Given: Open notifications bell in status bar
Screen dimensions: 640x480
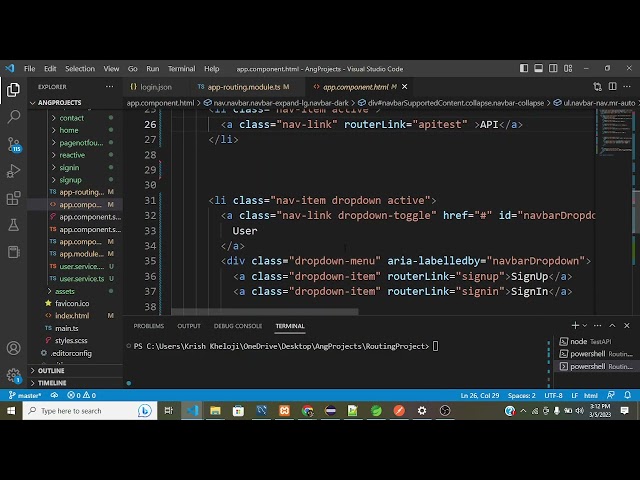Looking at the screenshot, I should click(627, 395).
